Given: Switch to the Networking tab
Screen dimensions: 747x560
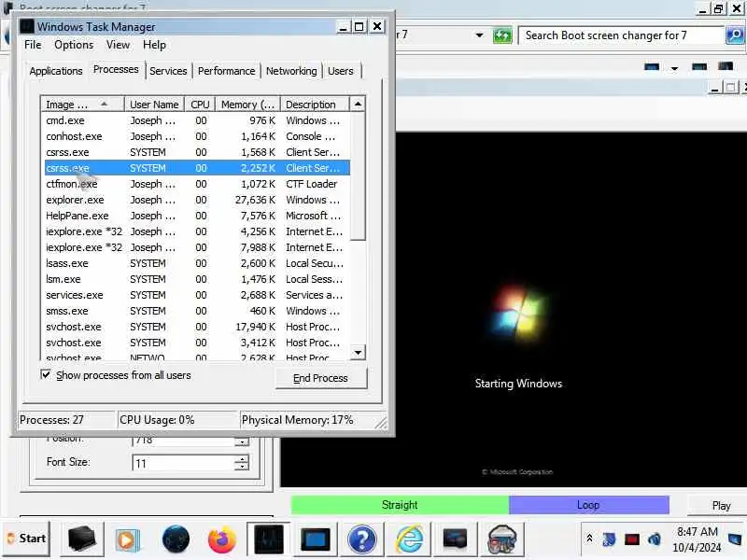Looking at the screenshot, I should coord(291,71).
